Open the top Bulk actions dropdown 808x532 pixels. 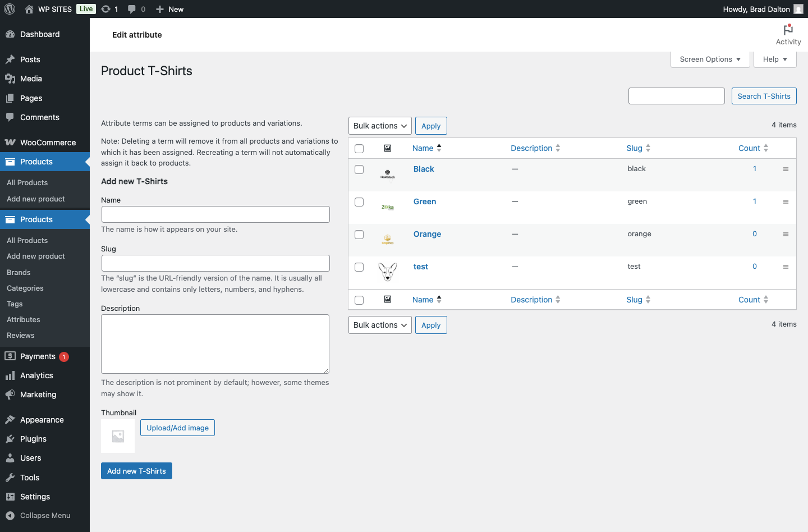[x=380, y=126]
